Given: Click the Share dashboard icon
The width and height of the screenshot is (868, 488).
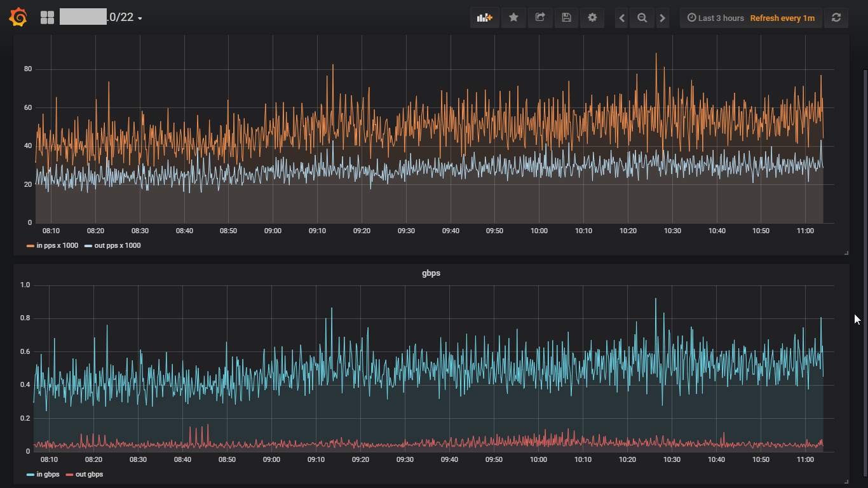Looking at the screenshot, I should [540, 18].
